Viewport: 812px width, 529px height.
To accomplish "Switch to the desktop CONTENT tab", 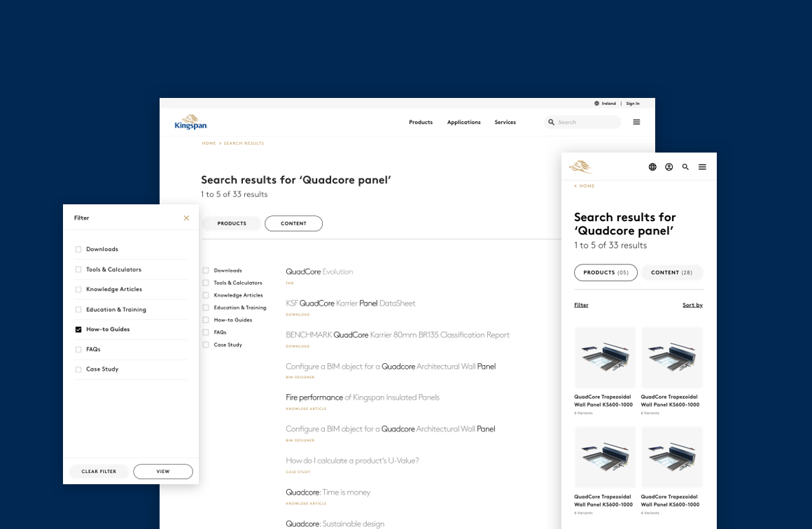I will (293, 224).
